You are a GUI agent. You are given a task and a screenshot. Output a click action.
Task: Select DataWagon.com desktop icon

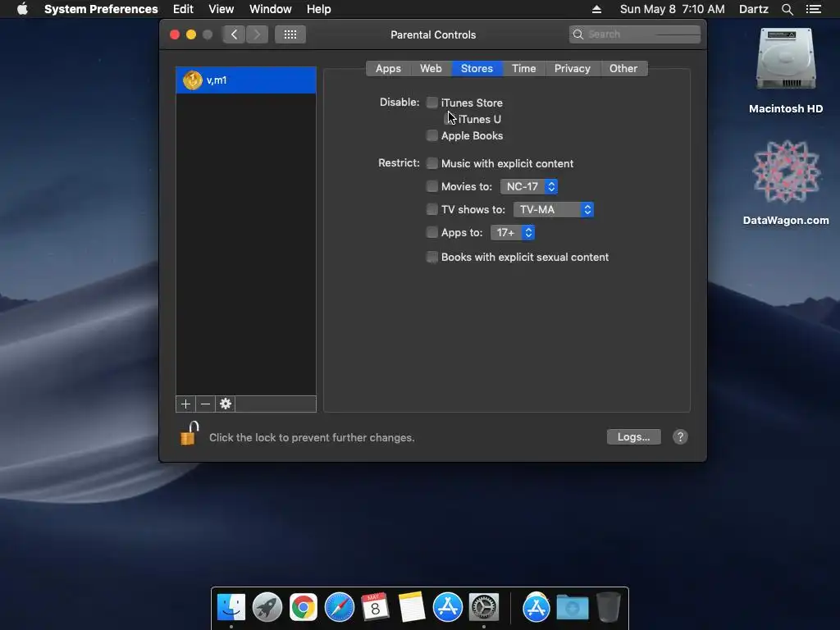pyautogui.click(x=786, y=171)
